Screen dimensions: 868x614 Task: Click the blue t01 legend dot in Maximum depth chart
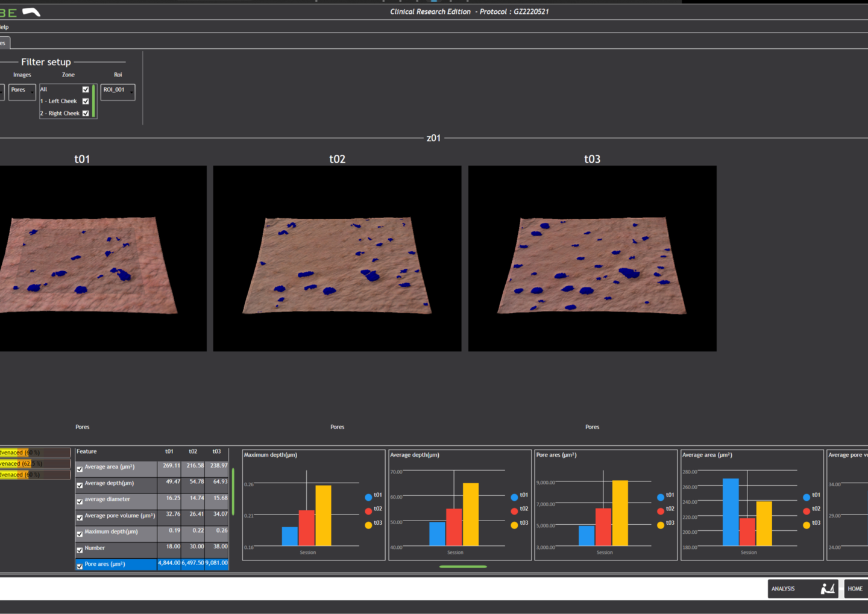point(368,497)
